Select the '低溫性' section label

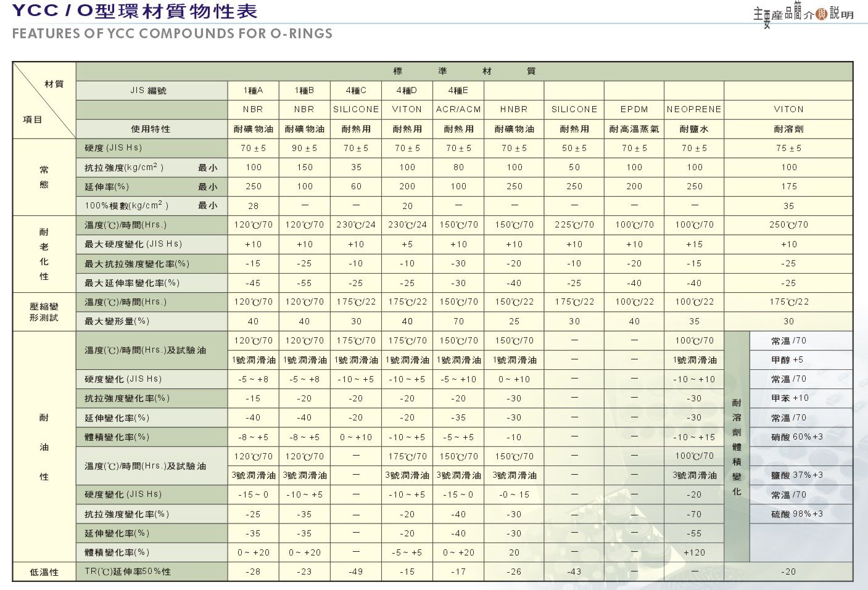pos(44,572)
